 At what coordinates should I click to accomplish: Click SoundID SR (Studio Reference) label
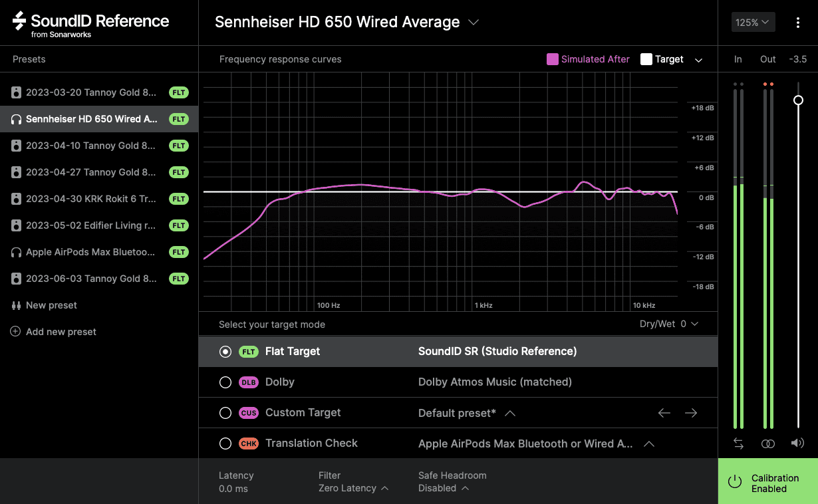click(x=497, y=351)
